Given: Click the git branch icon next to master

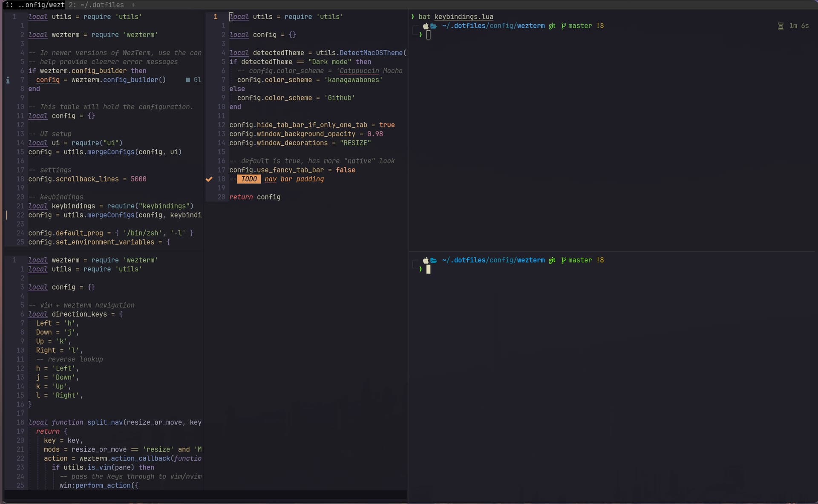Looking at the screenshot, I should pos(564,26).
